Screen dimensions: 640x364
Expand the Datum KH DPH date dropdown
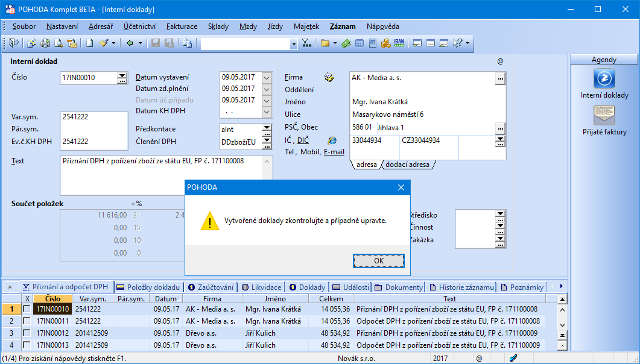(267, 111)
